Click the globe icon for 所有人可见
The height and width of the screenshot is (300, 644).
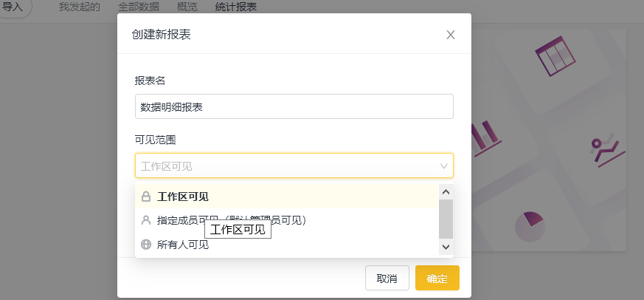146,245
